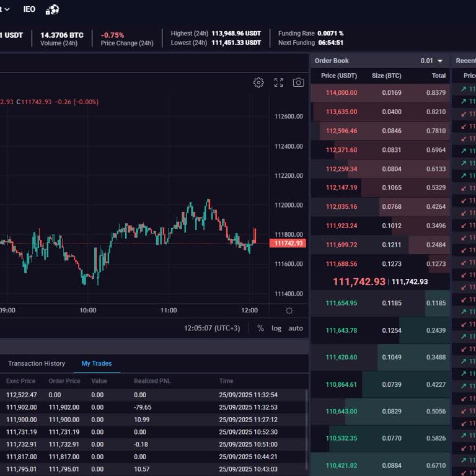This screenshot has width=476, height=476.
Task: Click the soccer ball lock icon
Action: tap(52, 10)
